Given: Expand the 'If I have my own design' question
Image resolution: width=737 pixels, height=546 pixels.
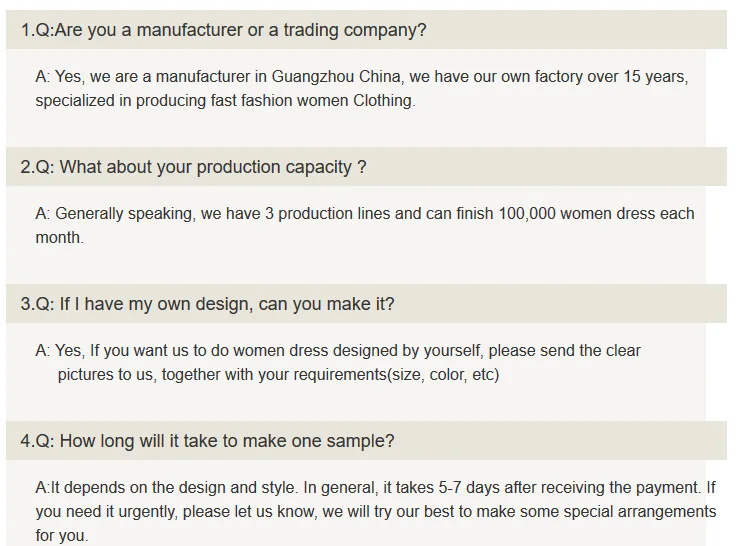Looking at the screenshot, I should [207, 304].
